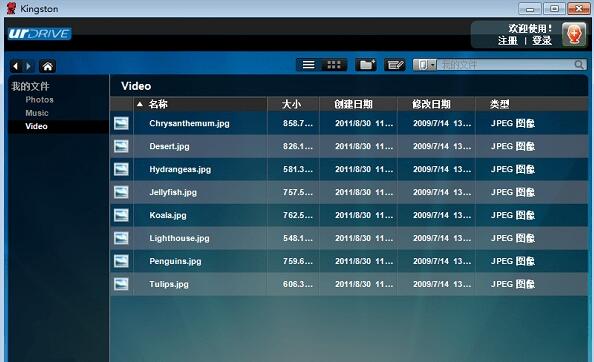The height and width of the screenshot is (362, 594).
Task: Click the Kingston app icon in title bar
Action: tap(11, 8)
